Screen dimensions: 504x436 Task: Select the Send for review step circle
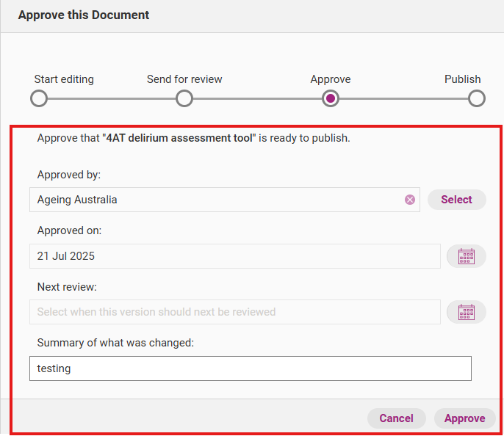pos(184,98)
